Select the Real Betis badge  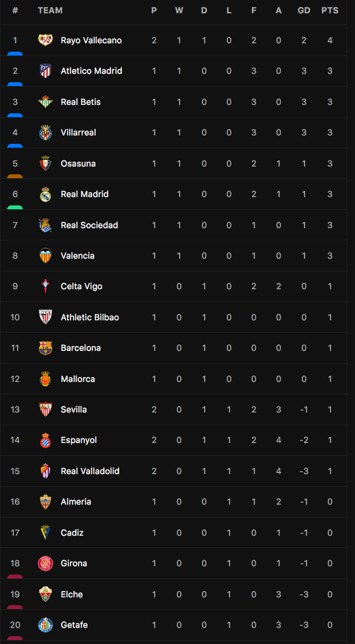45,102
